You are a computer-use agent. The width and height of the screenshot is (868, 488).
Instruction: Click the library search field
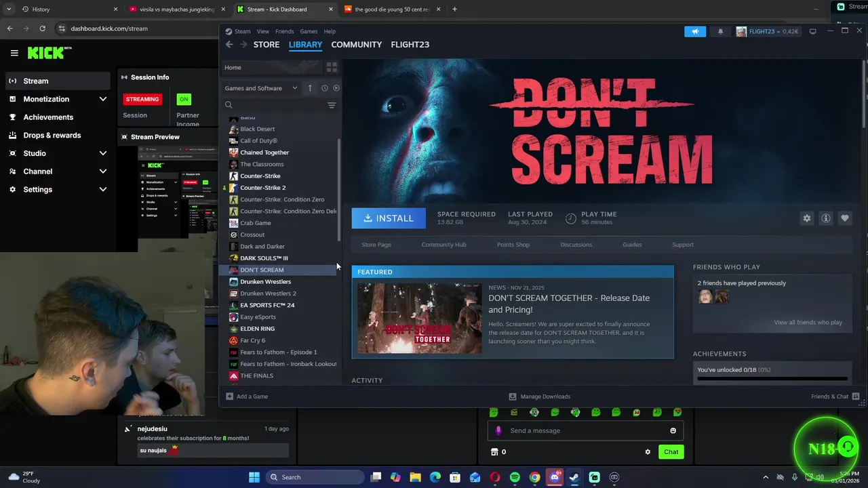[275, 105]
